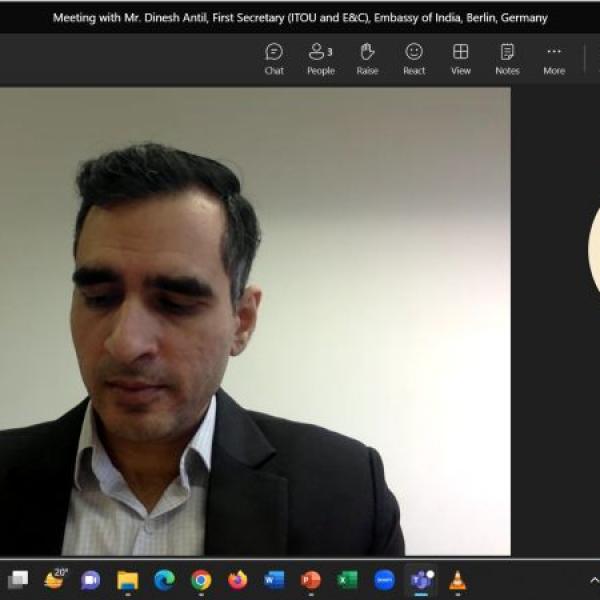Launch Firefox from taskbar
600x600 pixels.
point(238,580)
